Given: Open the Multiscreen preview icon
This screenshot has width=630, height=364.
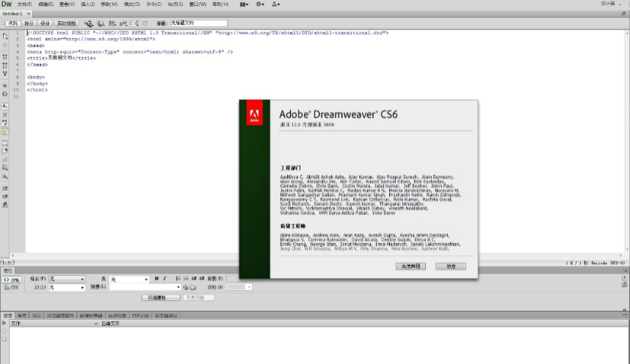Looking at the screenshot, I should [89, 23].
